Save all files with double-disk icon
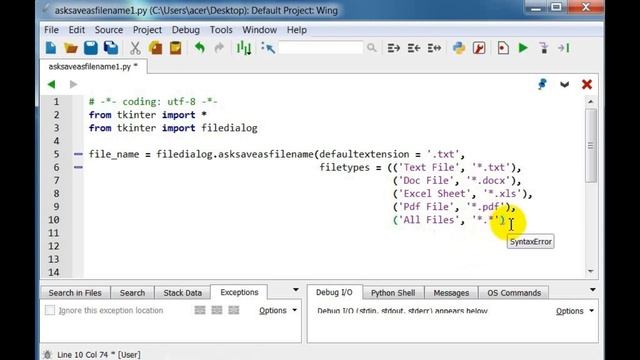This screenshot has width=640, height=360. point(111,48)
